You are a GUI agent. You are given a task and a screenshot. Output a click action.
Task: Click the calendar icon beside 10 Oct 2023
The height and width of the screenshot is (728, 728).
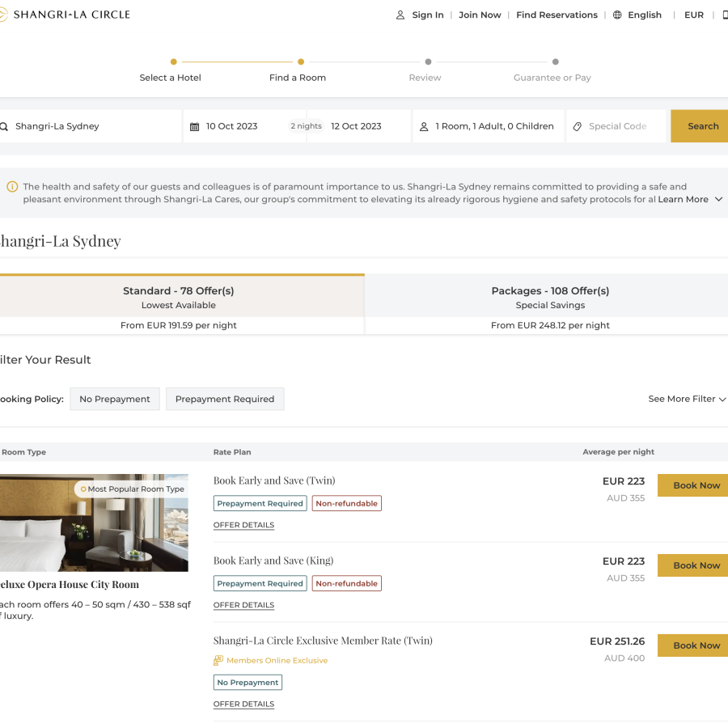194,126
